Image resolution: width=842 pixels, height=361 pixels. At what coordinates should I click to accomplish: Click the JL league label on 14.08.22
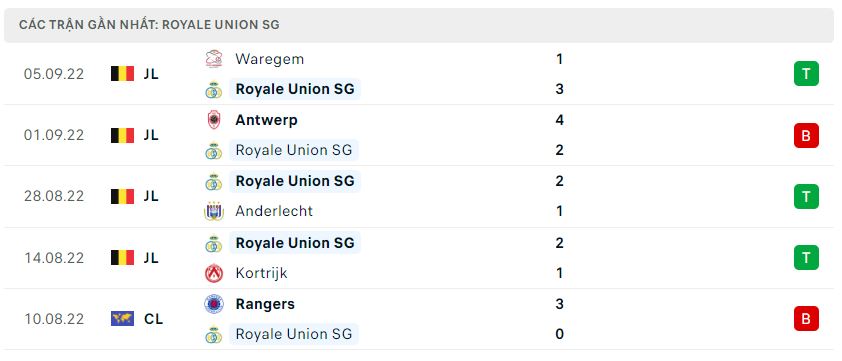(x=151, y=258)
